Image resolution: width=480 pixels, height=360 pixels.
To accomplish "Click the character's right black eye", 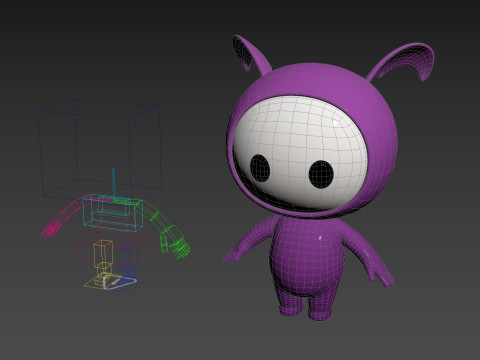I will coord(321,174).
